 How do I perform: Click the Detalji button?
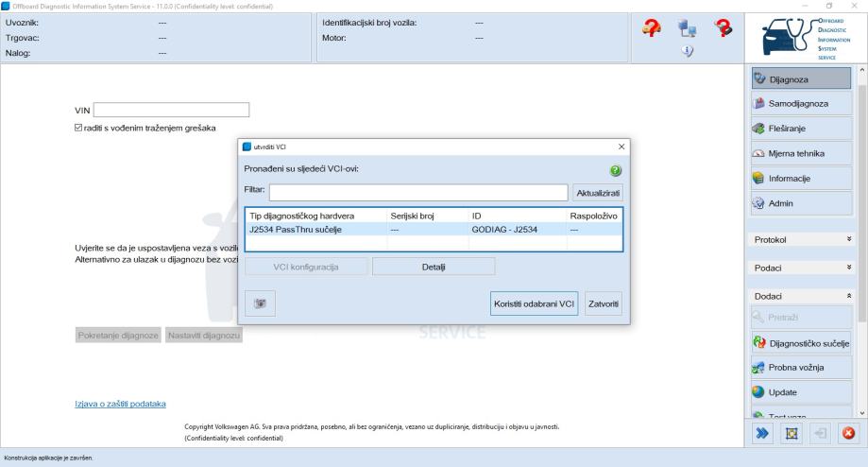(434, 267)
